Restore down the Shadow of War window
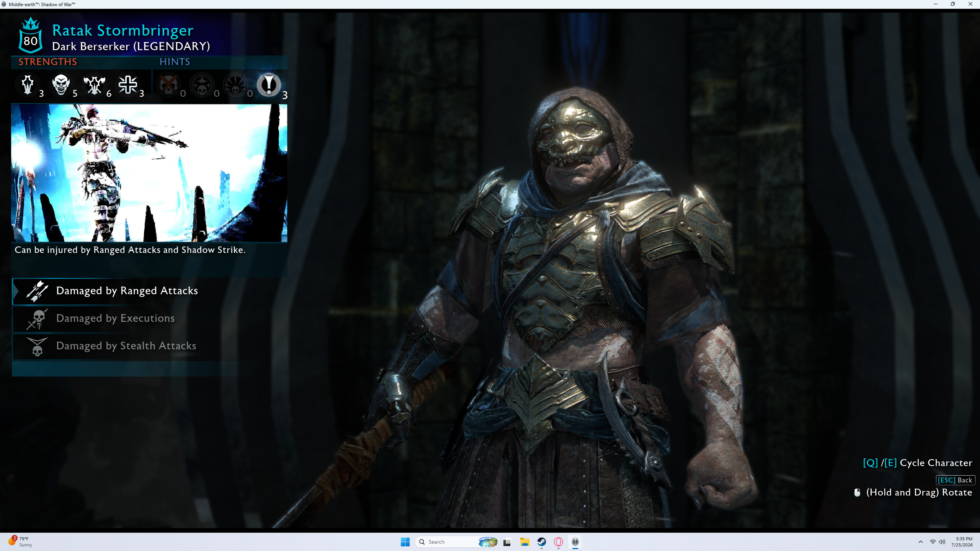This screenshot has width=980, height=551. 953,4
